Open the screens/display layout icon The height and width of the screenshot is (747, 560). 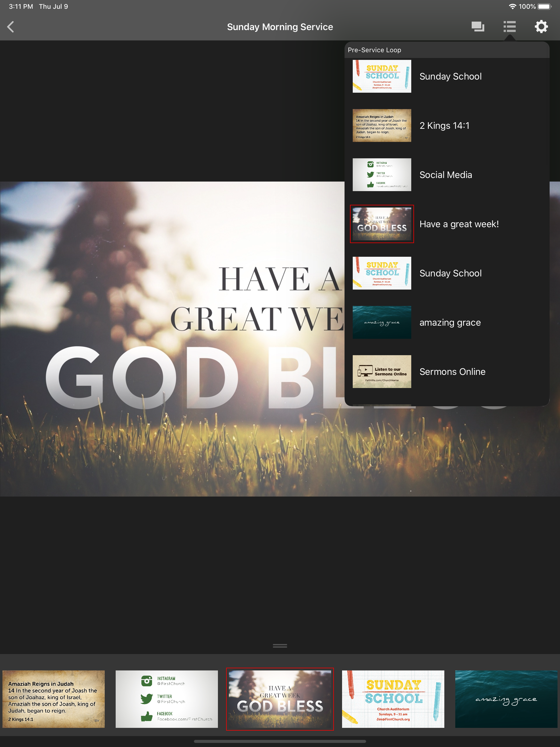point(478,27)
